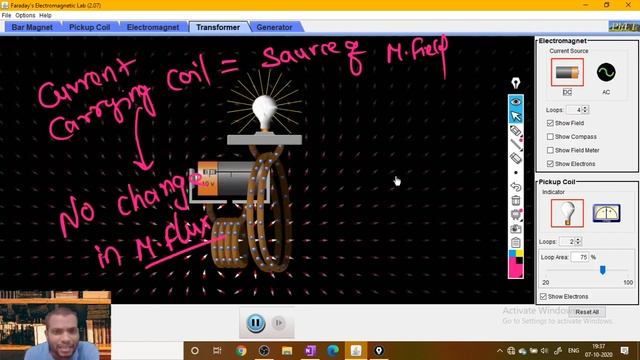Toggle Pickup Coil Show Electrons checkbox

[x=543, y=296]
